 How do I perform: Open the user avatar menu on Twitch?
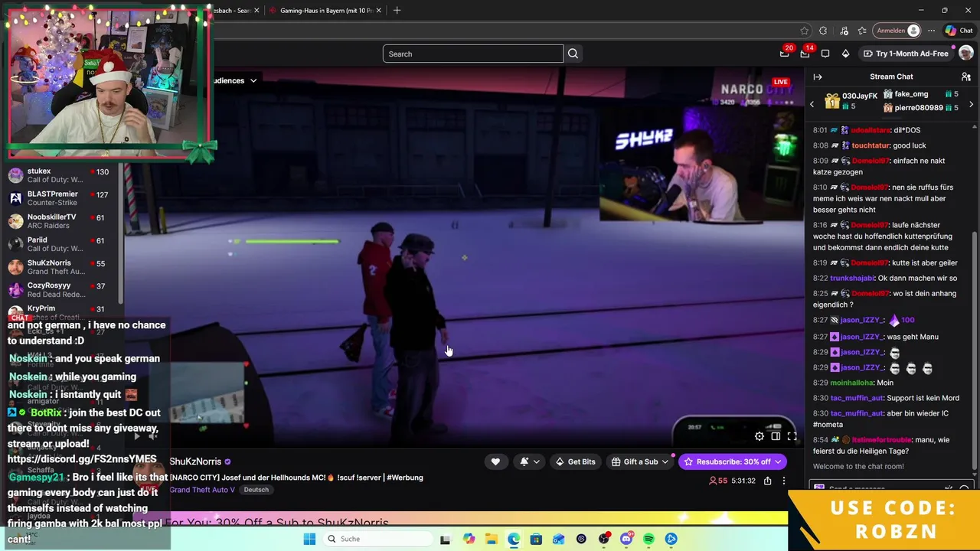(965, 54)
